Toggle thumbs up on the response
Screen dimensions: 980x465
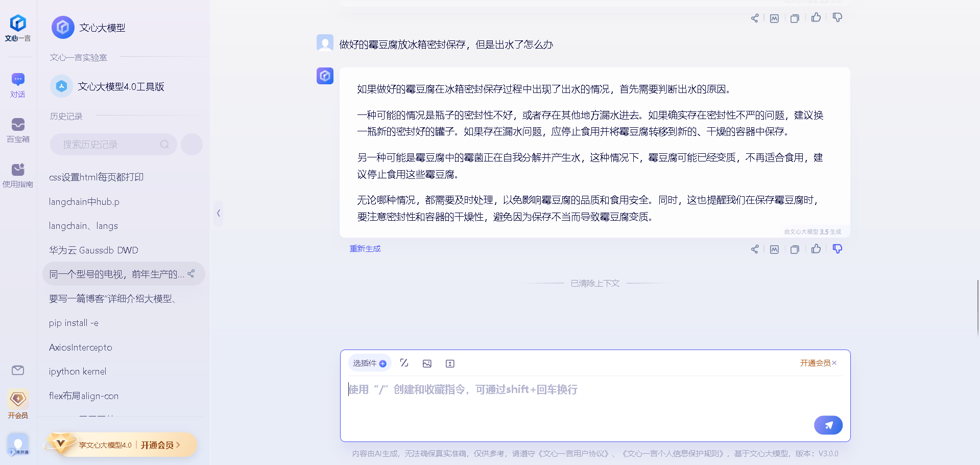click(816, 249)
